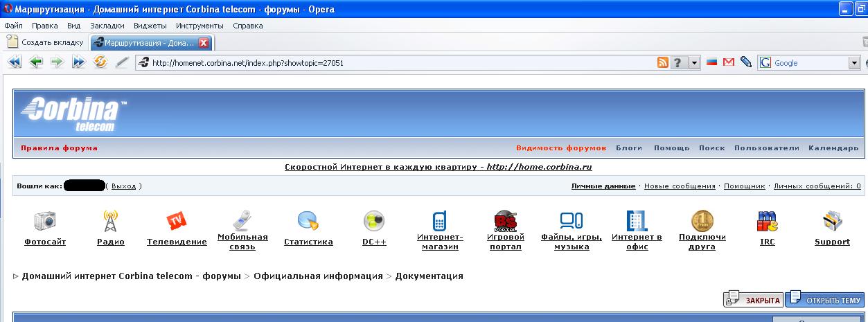The height and width of the screenshot is (322, 868).
Task: Open the Блоги link
Action: click(629, 148)
